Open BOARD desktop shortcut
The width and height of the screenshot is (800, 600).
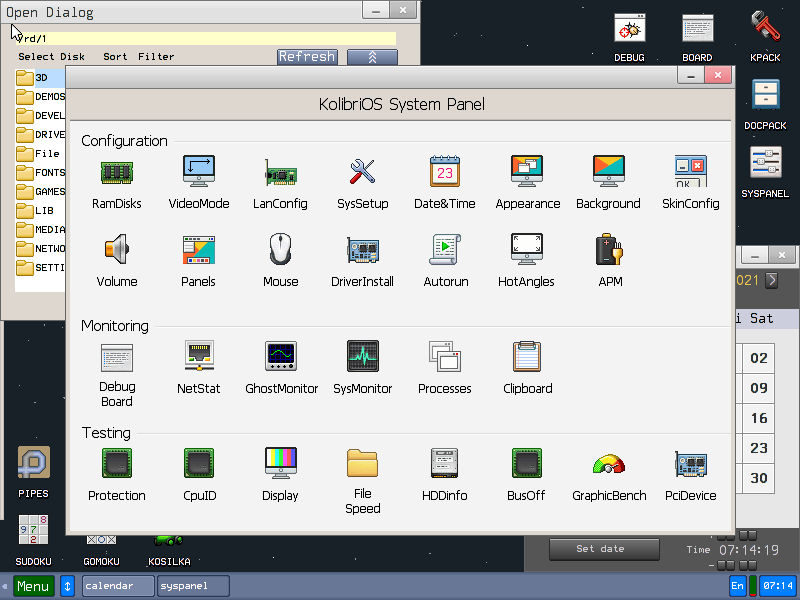(x=697, y=28)
